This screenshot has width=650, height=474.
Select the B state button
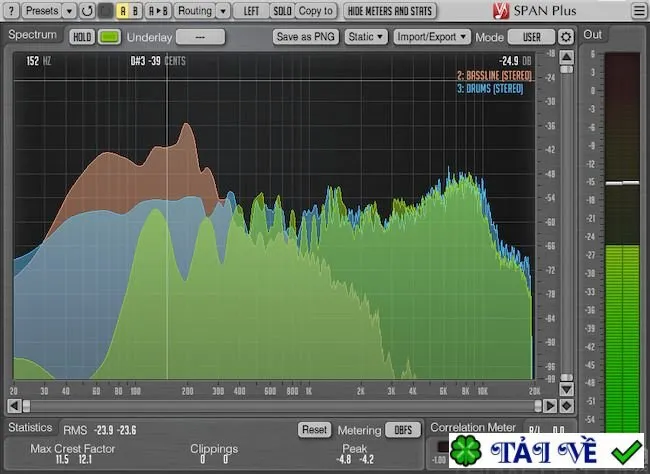pos(136,11)
